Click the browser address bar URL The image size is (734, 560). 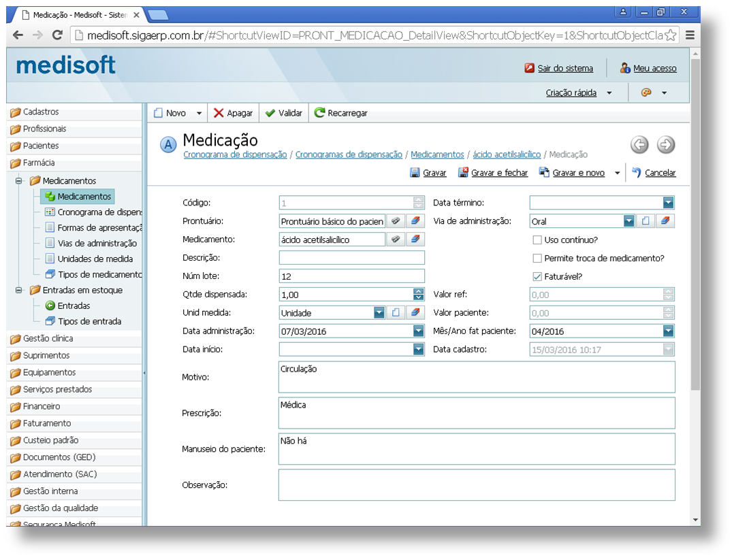click(374, 35)
